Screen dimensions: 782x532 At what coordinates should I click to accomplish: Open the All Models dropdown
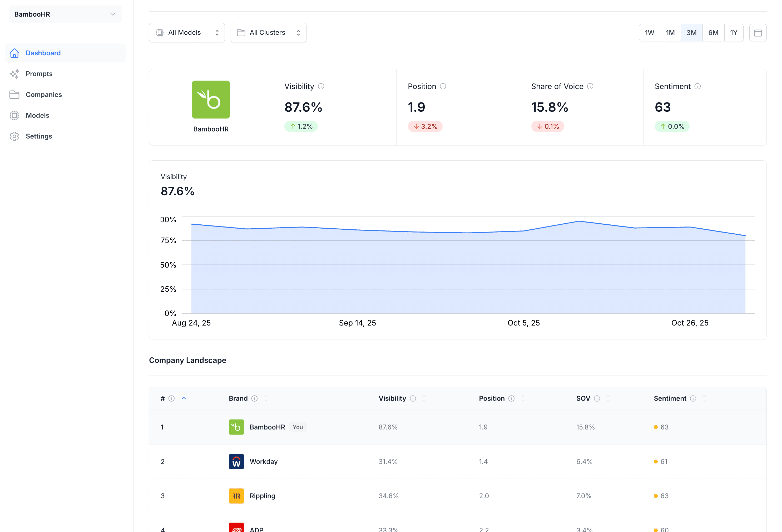(187, 32)
